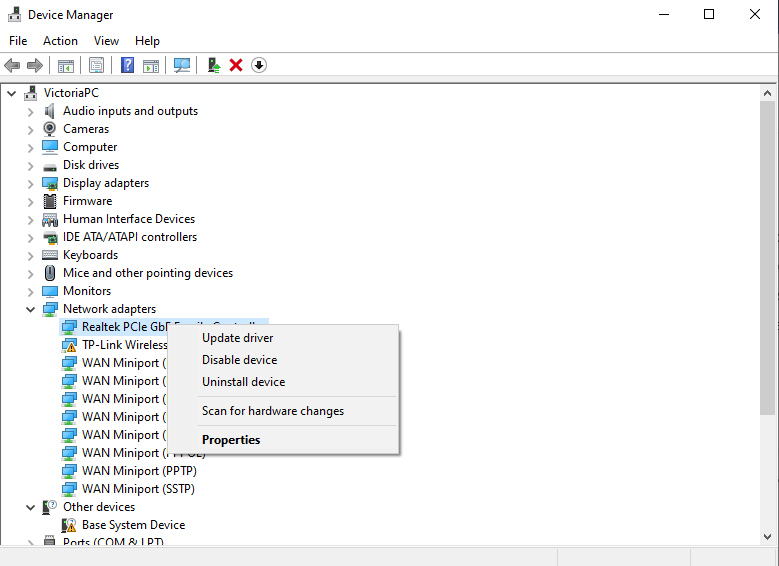Screen dimensions: 779x566
Task: Open the Help menu
Action: 147,41
